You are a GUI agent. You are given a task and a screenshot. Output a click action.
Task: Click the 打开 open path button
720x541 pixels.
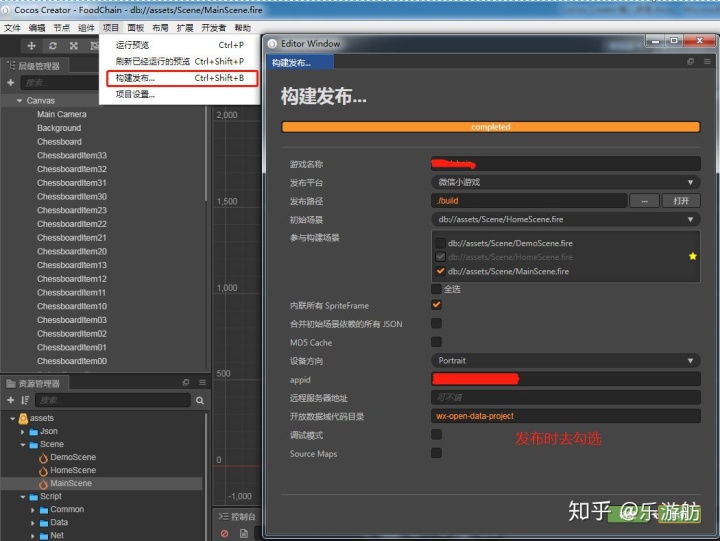click(681, 201)
